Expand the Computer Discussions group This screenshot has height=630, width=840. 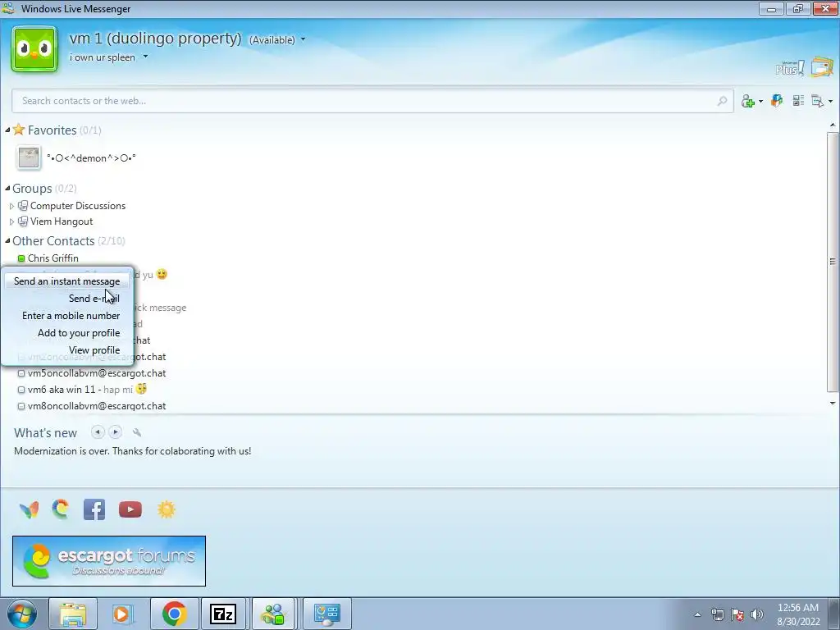(11, 206)
